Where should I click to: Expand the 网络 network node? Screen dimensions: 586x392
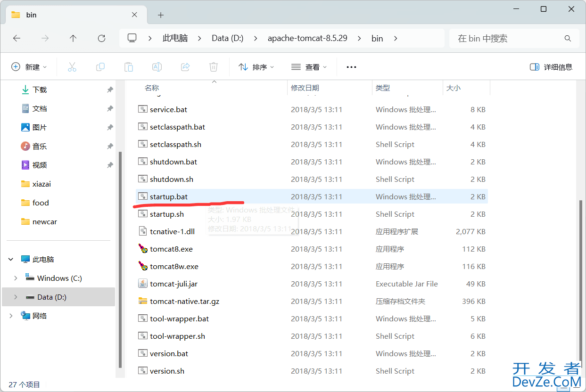(11, 316)
